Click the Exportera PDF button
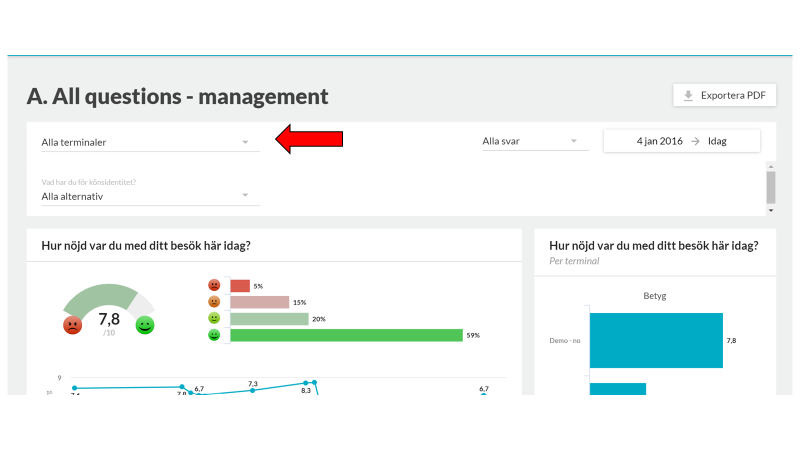The image size is (800, 450). (x=724, y=95)
